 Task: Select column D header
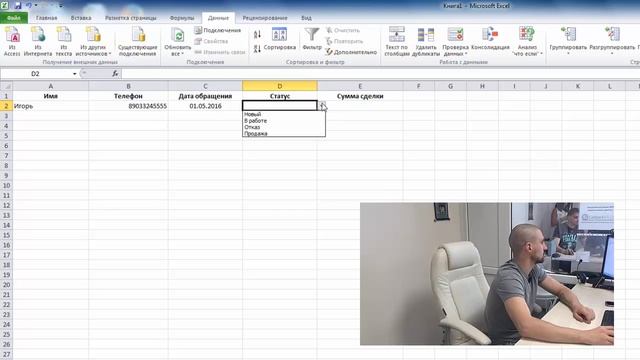coord(280,86)
